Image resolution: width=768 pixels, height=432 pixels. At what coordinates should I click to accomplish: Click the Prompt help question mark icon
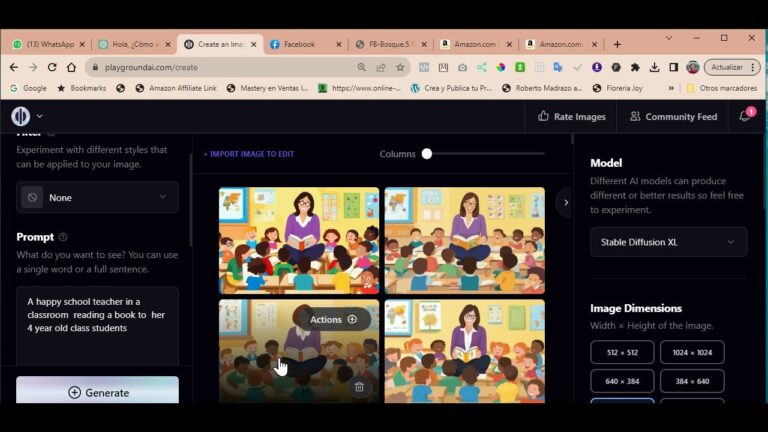click(63, 237)
